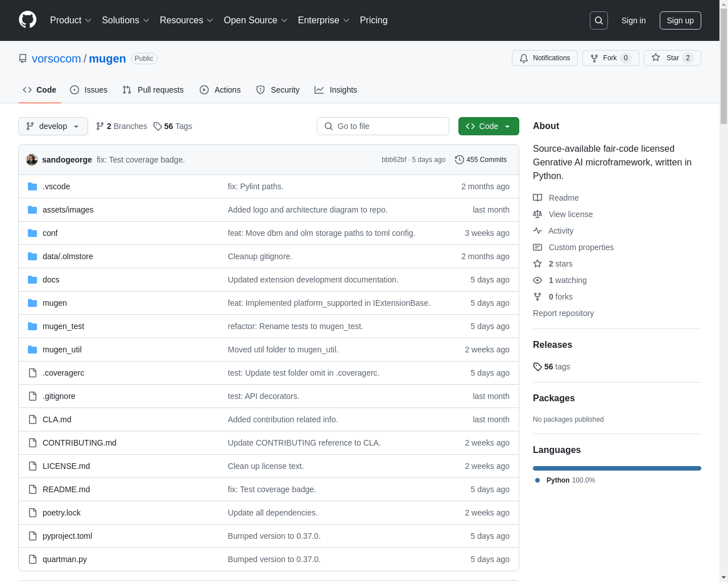Click the pulse icon beside Activity

537,231
